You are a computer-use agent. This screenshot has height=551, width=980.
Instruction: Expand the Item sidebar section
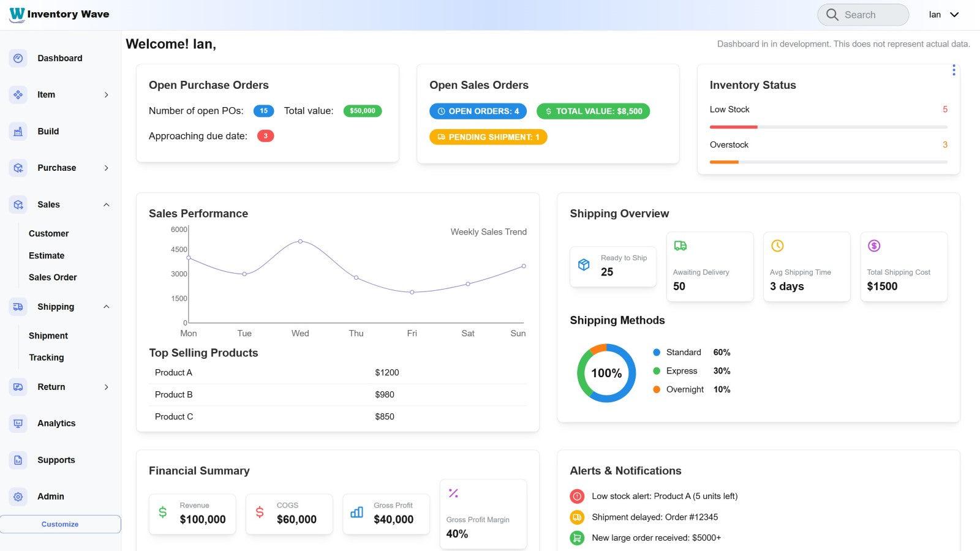pyautogui.click(x=106, y=95)
